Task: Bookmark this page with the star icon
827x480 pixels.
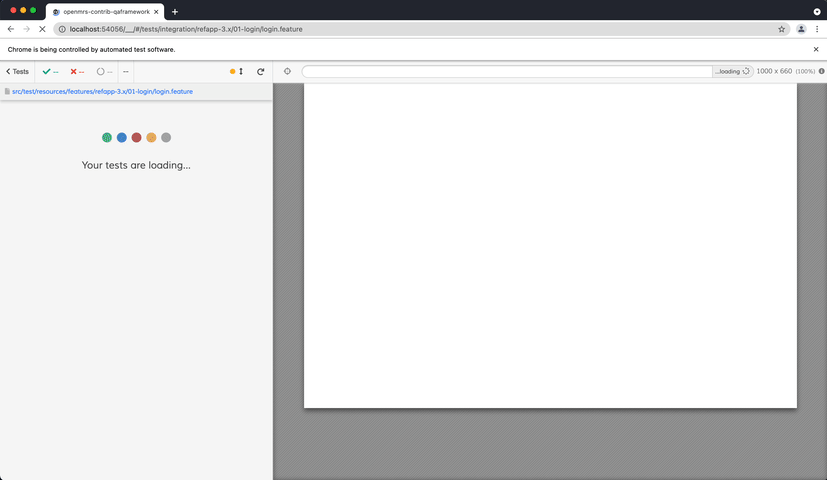Action: [x=782, y=29]
